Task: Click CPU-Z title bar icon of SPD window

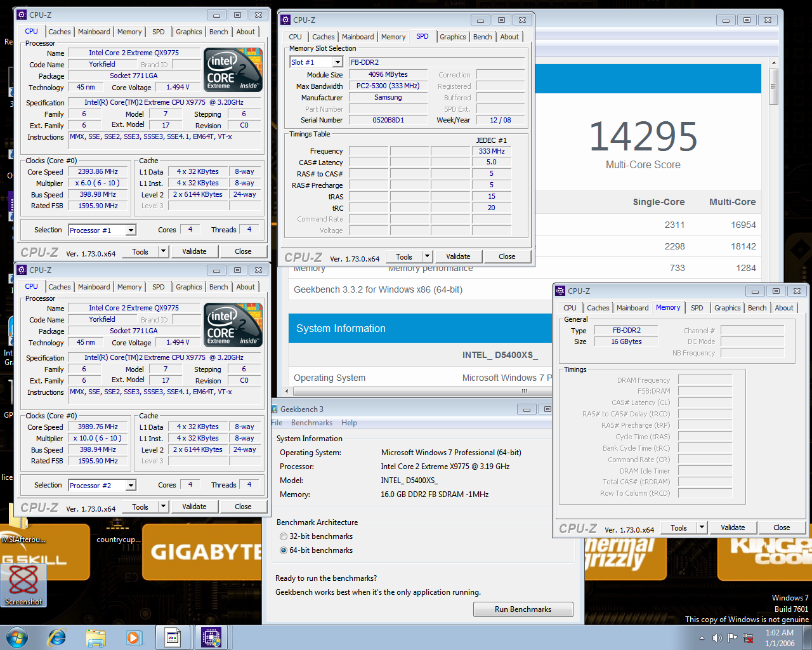Action: point(286,20)
